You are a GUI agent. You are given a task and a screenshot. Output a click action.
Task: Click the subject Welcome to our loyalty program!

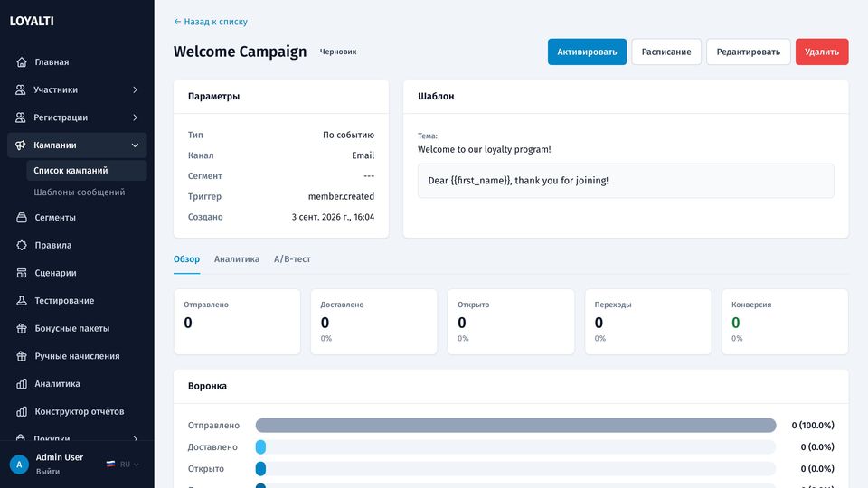(x=485, y=149)
